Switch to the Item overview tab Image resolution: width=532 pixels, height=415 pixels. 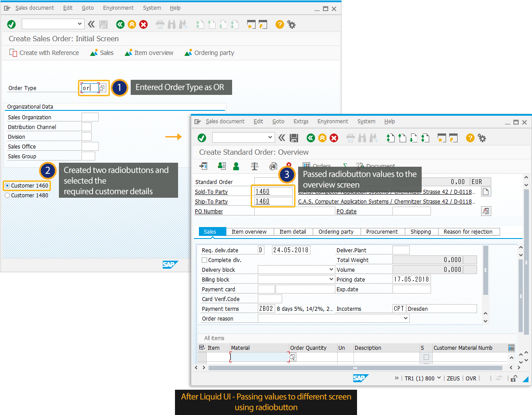point(249,231)
